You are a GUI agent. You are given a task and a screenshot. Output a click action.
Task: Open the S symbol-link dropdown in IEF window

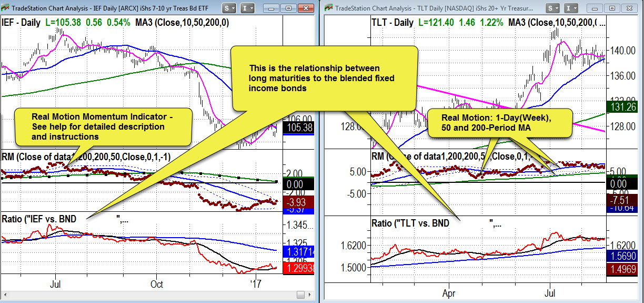point(229,8)
